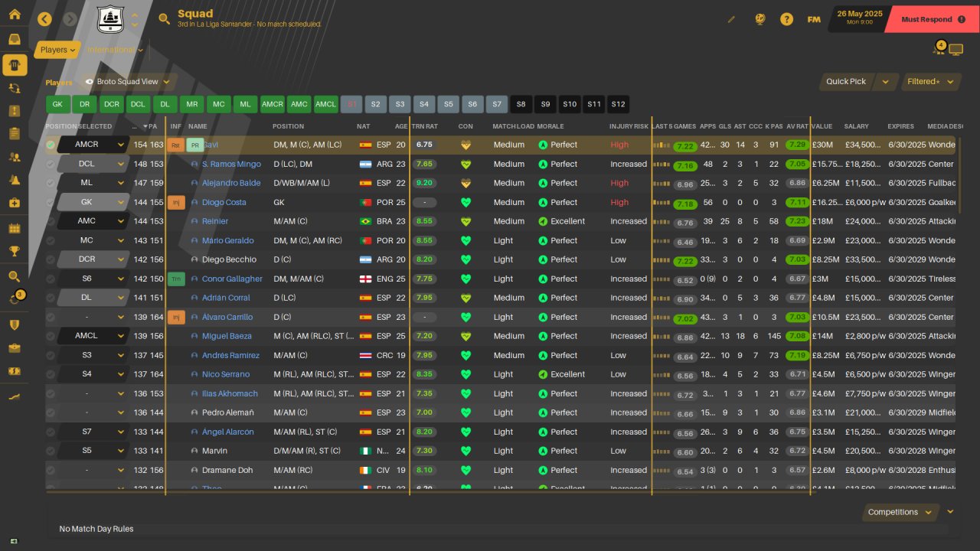The image size is (980, 551).
Task: Open the Squad shirt icon in sidebar
Action: click(x=15, y=65)
